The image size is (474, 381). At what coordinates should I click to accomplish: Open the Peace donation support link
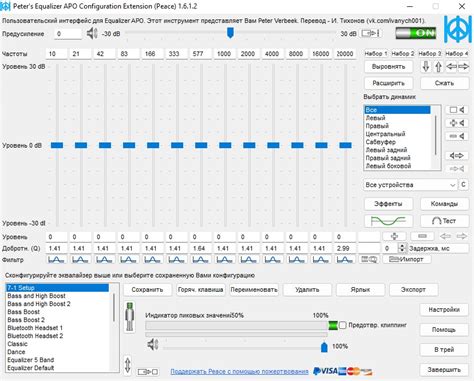pyautogui.click(x=239, y=371)
